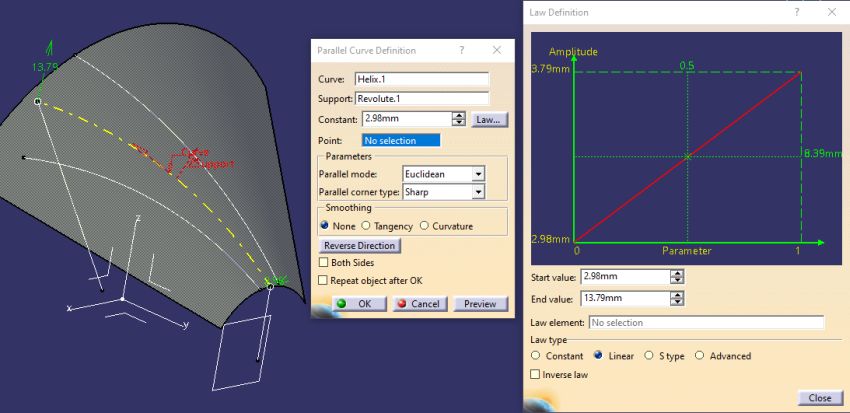Confirm with the OK button
Viewport: 850px width, 413px height.
click(356, 304)
